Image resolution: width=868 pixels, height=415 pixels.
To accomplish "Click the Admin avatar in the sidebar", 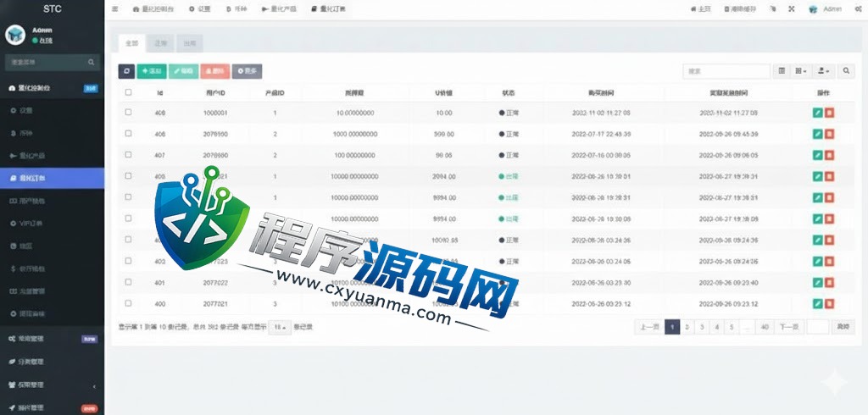I will point(15,35).
